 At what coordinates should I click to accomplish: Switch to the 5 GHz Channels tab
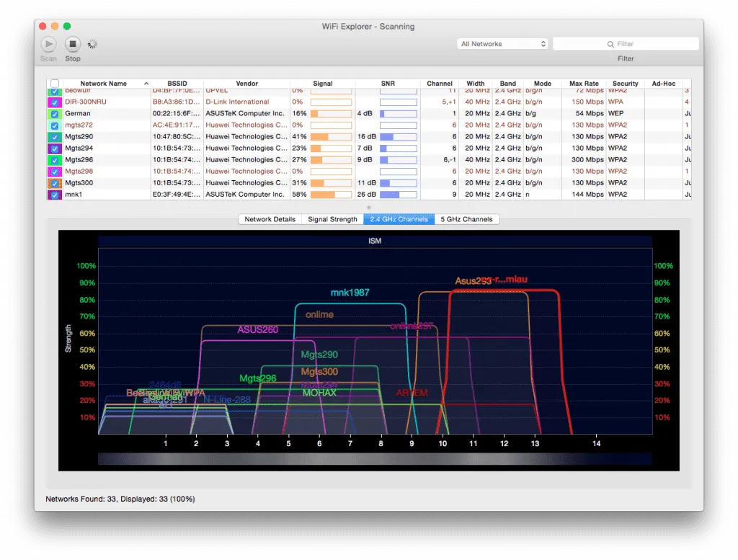466,219
